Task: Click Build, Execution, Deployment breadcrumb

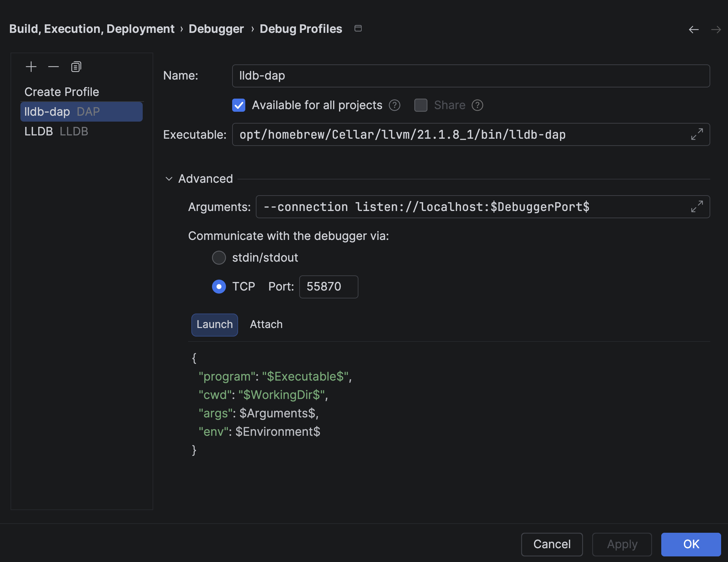Action: click(x=92, y=29)
